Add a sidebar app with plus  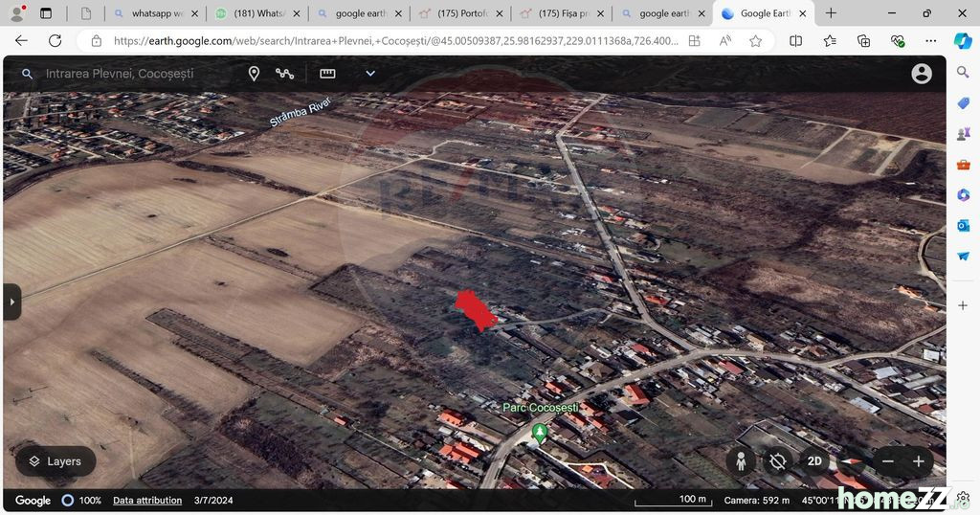coord(963,305)
